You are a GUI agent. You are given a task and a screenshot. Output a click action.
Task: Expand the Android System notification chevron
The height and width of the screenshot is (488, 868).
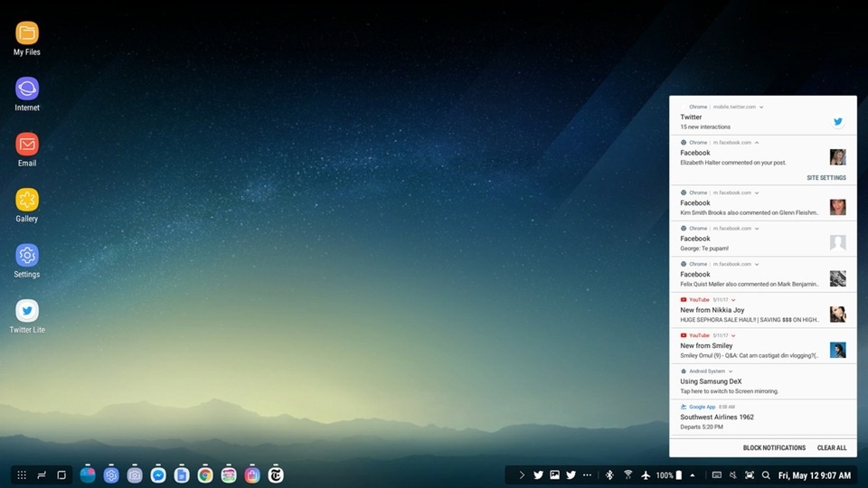tap(731, 371)
